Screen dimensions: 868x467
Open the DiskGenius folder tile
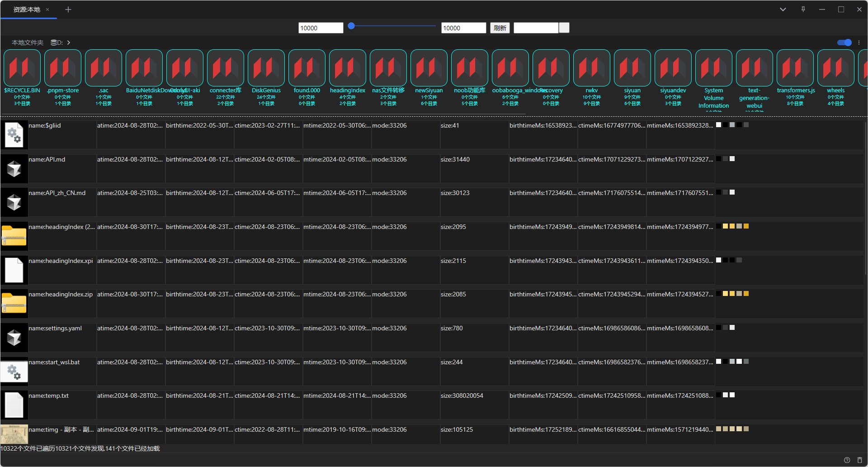[x=266, y=68]
